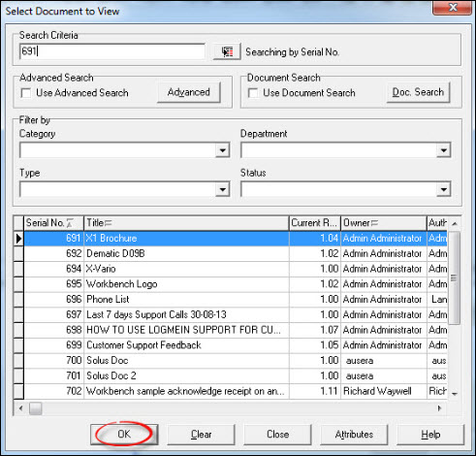Viewport: 476px width, 456px height.
Task: Click the Owner column header filter icon
Action: (x=374, y=223)
